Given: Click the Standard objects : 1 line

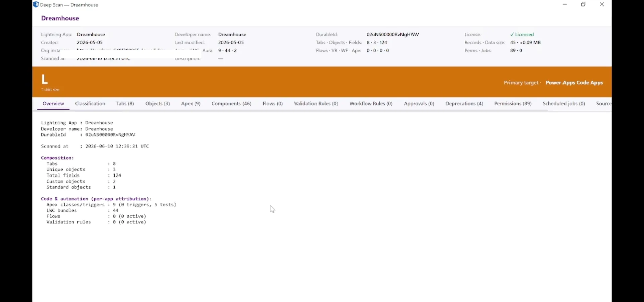Looking at the screenshot, I should (x=81, y=187).
